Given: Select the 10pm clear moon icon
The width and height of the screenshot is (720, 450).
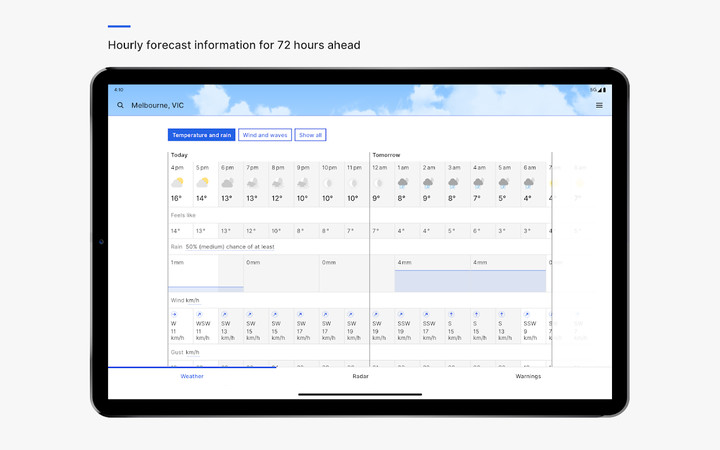Looking at the screenshot, I should coord(328,183).
